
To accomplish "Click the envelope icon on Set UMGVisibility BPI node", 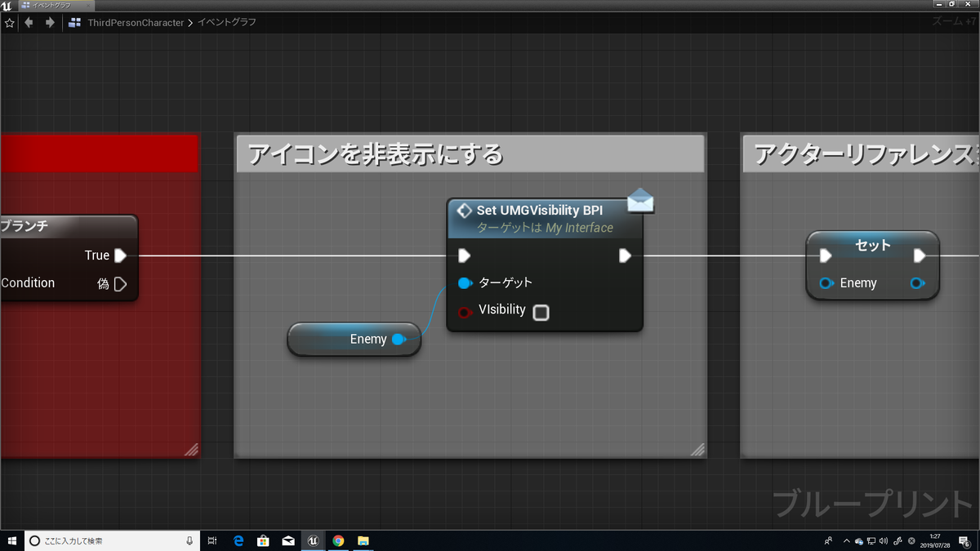I will pos(640,201).
